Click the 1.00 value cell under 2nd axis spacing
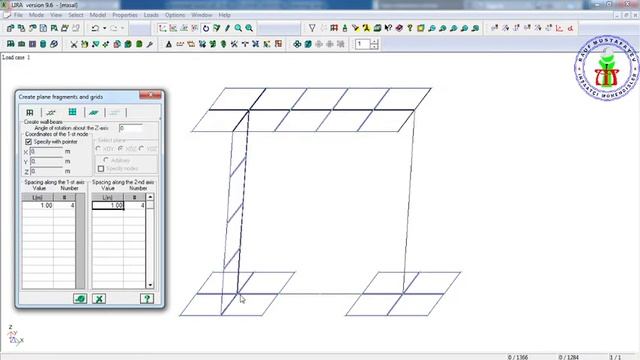Image resolution: width=640 pixels, height=360 pixels. point(108,205)
